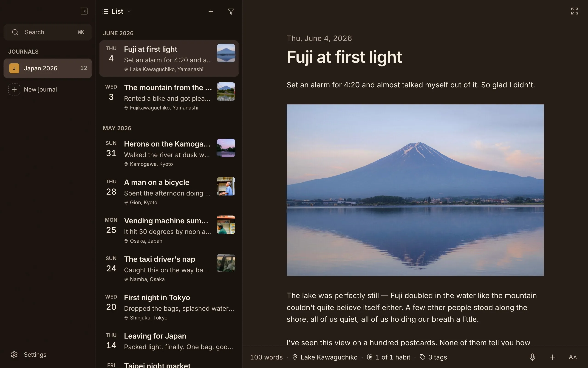The width and height of the screenshot is (588, 368).
Task: Click the 100 words count
Action: point(266,357)
